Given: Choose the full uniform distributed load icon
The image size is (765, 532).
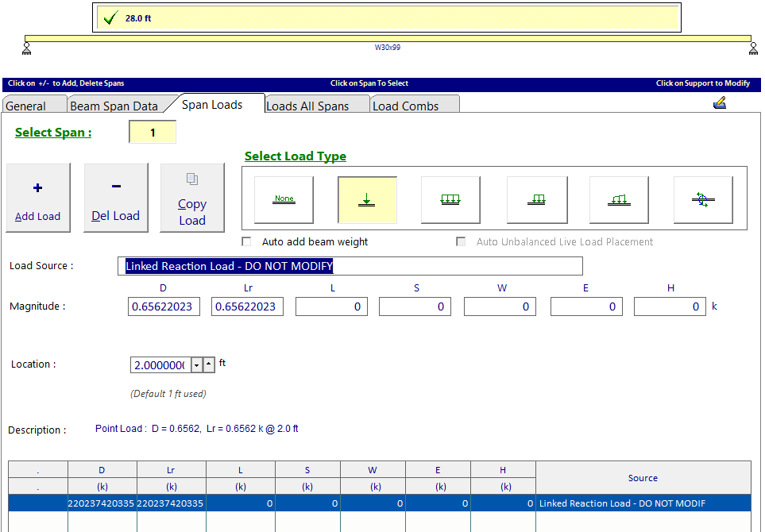Looking at the screenshot, I should (450, 199).
